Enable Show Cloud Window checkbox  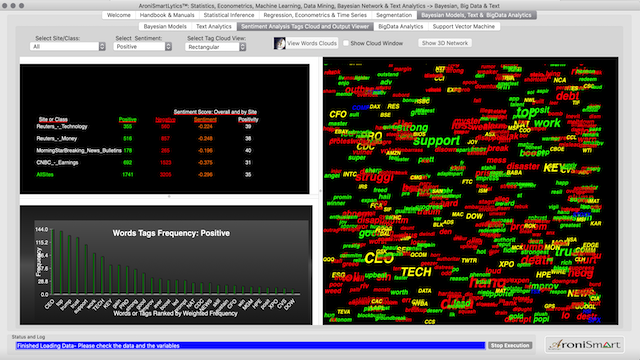346,43
